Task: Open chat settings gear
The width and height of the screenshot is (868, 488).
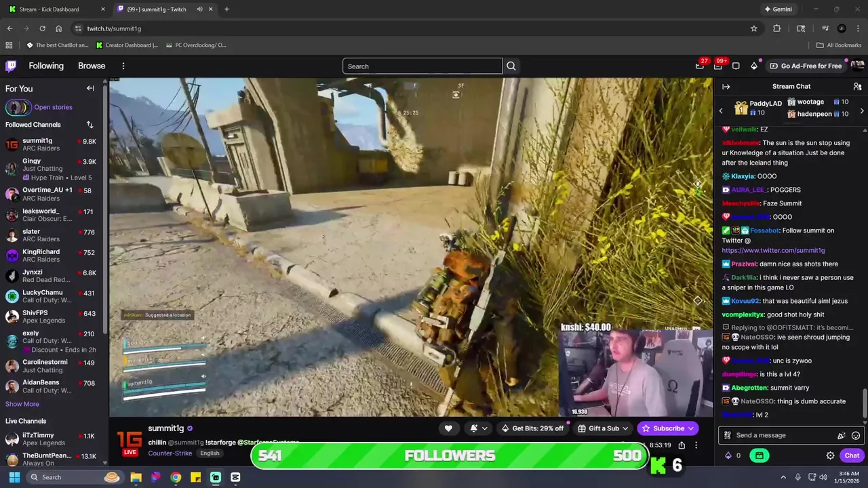Action: (830, 455)
